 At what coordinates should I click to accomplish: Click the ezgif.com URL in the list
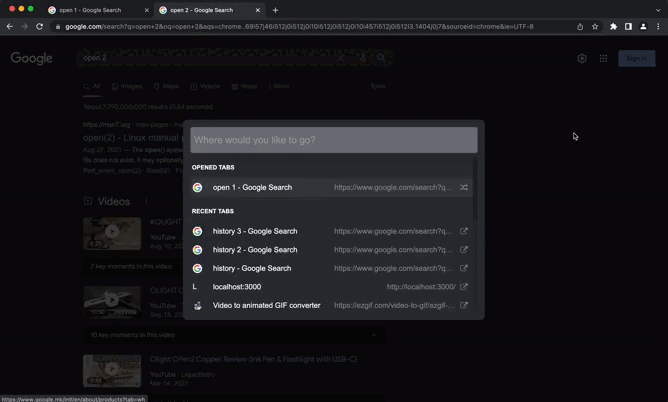pyautogui.click(x=394, y=305)
